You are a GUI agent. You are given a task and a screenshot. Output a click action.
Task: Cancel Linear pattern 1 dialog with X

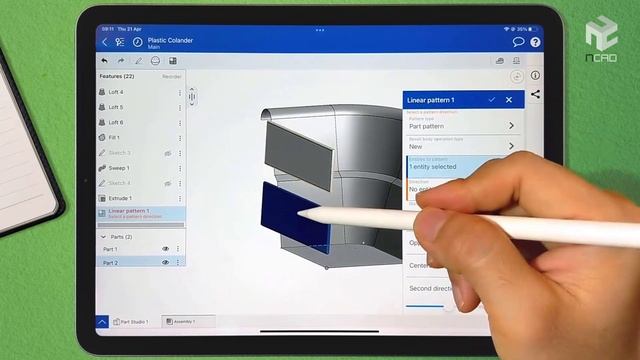[x=509, y=100]
